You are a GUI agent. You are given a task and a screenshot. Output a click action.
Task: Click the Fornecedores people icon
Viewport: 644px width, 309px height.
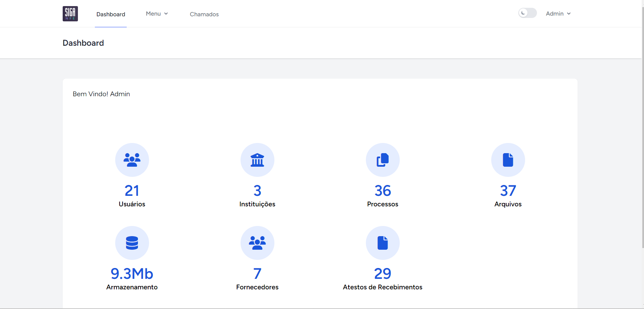(257, 243)
